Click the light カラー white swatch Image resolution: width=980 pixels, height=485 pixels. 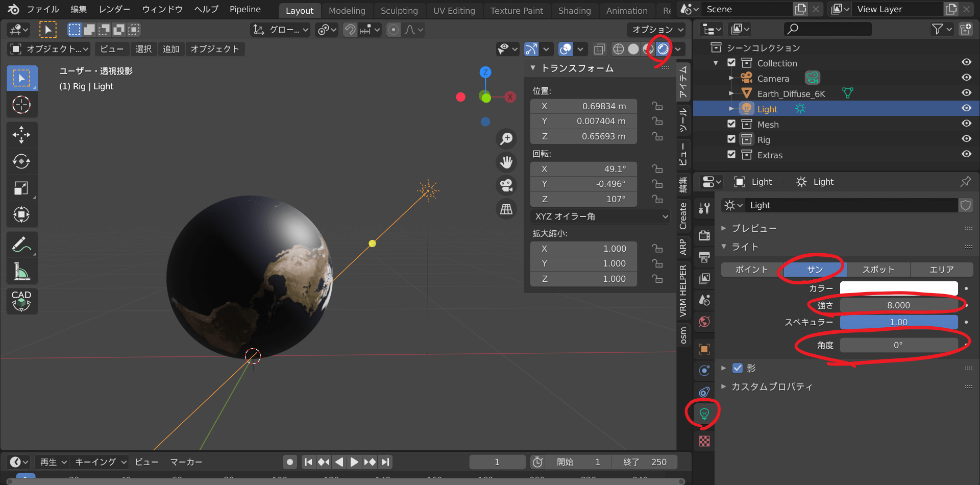[x=899, y=288]
